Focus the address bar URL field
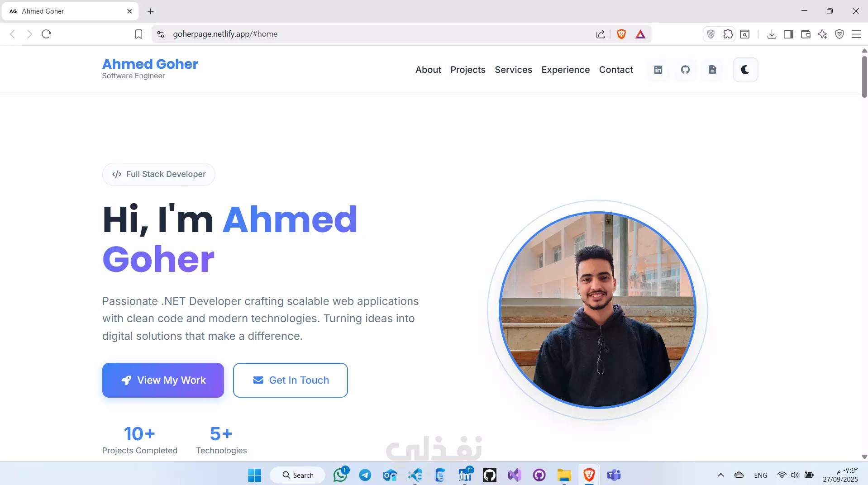Image resolution: width=868 pixels, height=485 pixels. pos(380,34)
